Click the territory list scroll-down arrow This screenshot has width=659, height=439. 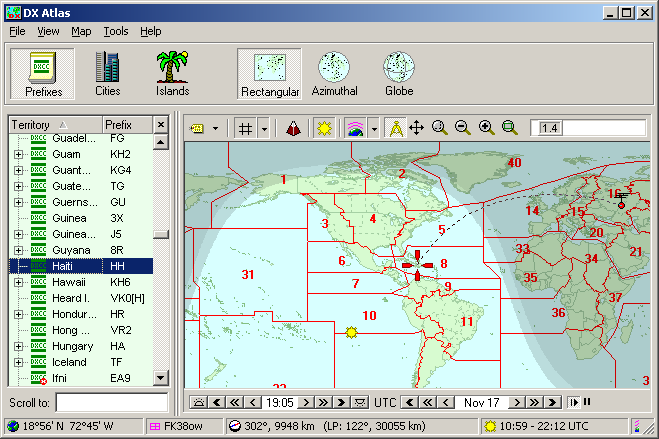(161, 378)
